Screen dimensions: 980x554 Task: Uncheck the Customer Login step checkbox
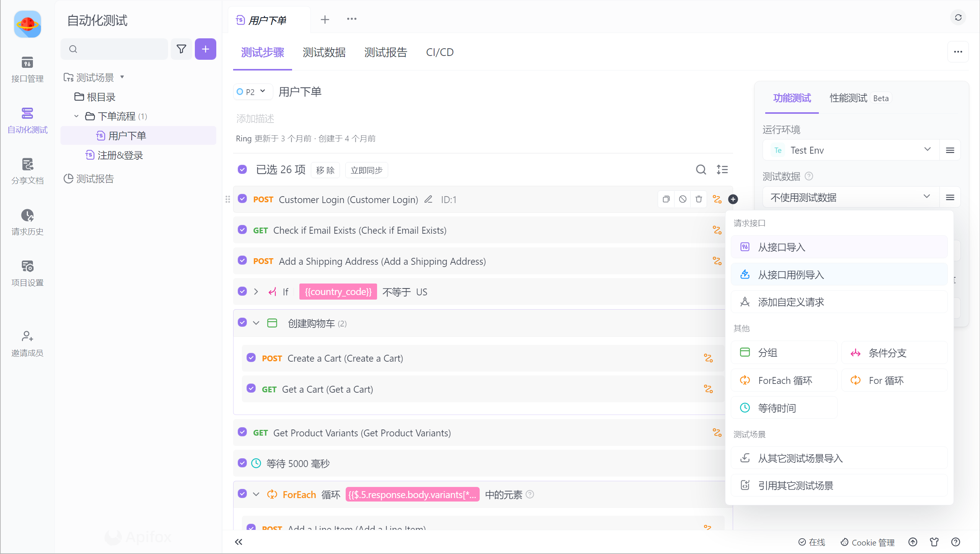point(242,199)
